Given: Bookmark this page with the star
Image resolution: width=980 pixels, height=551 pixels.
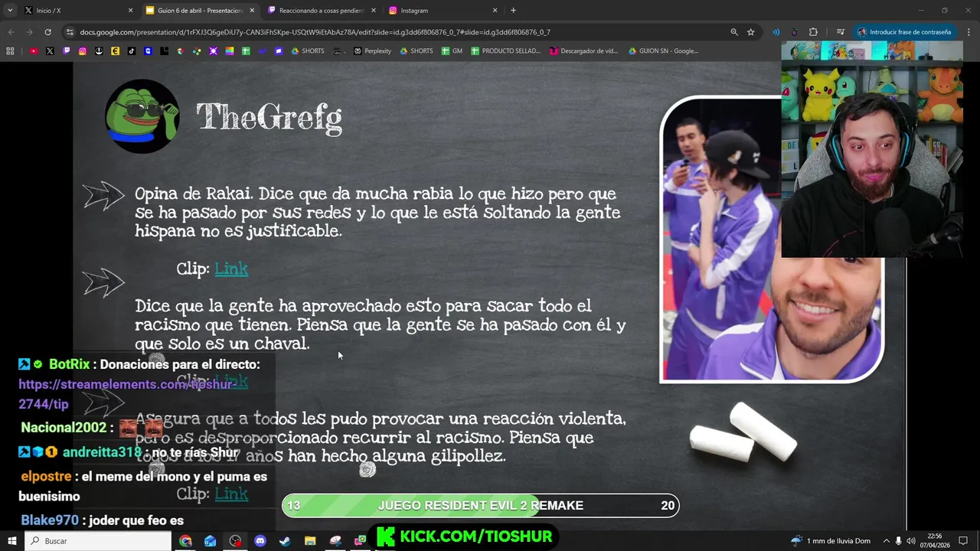Looking at the screenshot, I should coord(751,32).
